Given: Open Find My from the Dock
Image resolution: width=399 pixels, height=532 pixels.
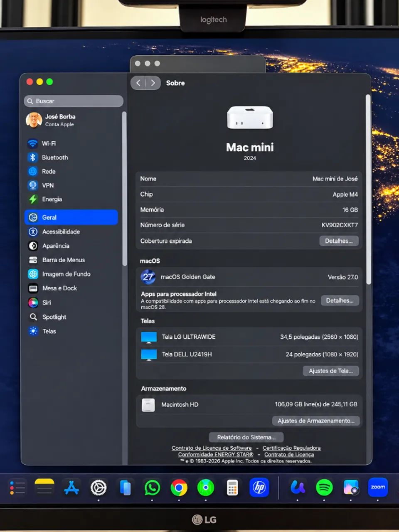Looking at the screenshot, I should click(x=206, y=488).
